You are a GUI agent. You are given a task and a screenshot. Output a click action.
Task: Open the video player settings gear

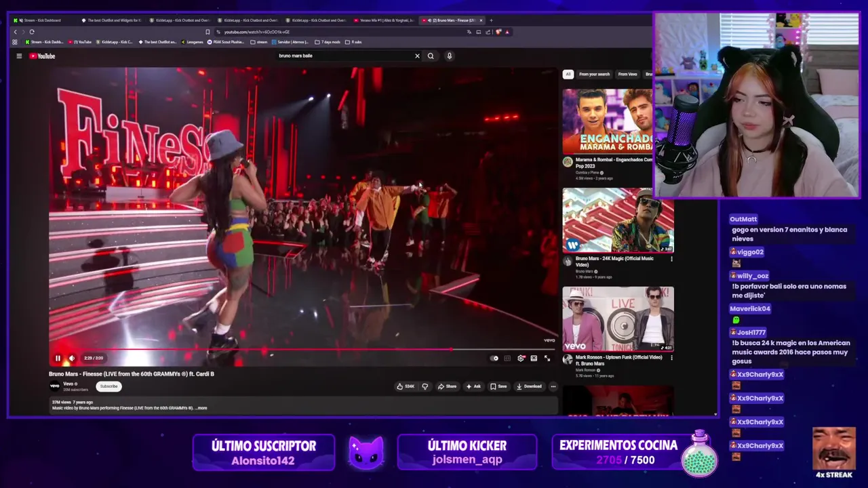(x=521, y=358)
